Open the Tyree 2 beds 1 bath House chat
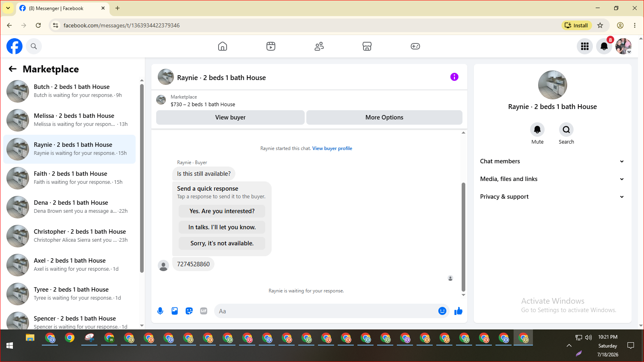The height and width of the screenshot is (362, 644). click(x=70, y=294)
